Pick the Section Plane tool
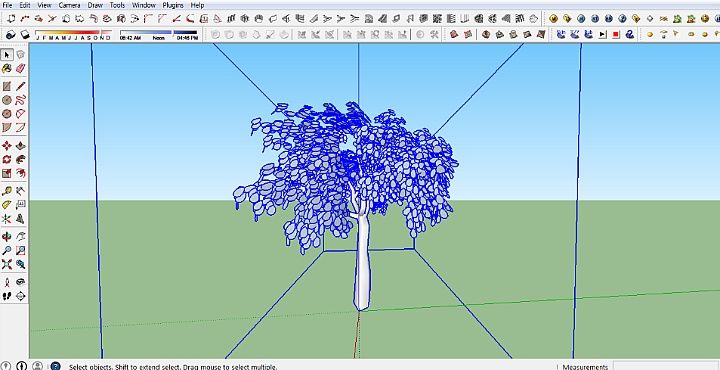Screen dimensions: 720x370 coord(20,296)
